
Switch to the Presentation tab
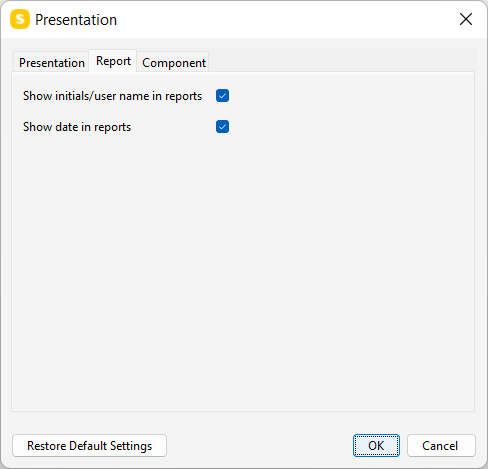(51, 63)
